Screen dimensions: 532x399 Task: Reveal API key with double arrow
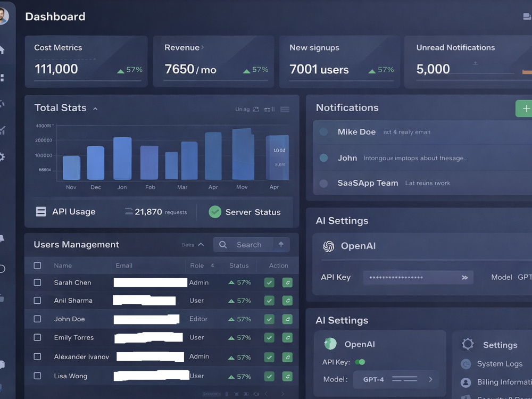tap(464, 278)
